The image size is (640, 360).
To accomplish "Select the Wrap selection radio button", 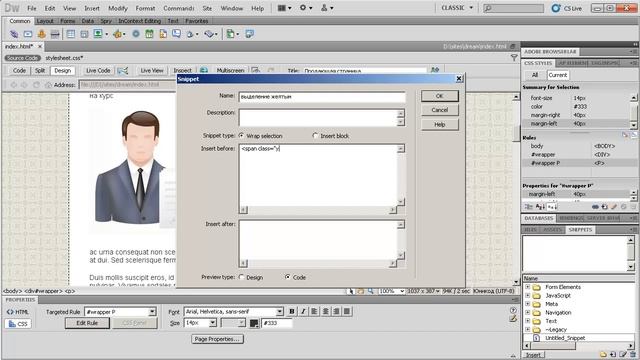I will coord(241,136).
